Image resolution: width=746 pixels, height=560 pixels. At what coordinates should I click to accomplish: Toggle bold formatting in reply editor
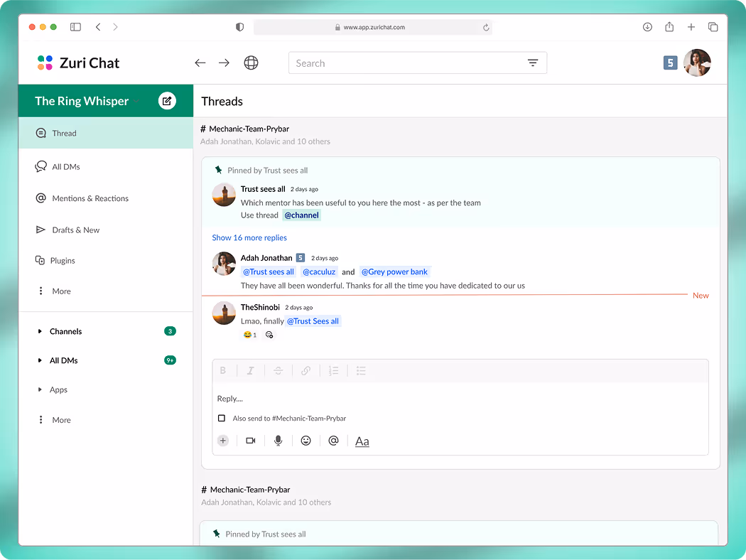click(x=222, y=371)
